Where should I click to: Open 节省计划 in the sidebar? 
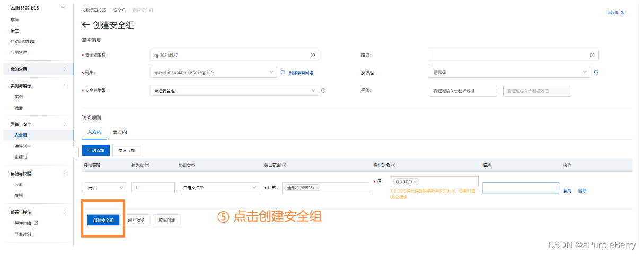pos(23,234)
